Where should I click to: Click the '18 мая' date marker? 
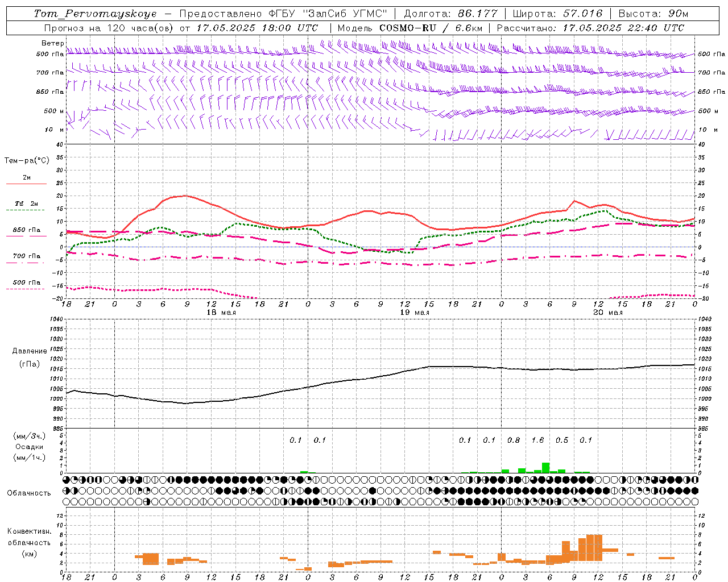coord(221,313)
